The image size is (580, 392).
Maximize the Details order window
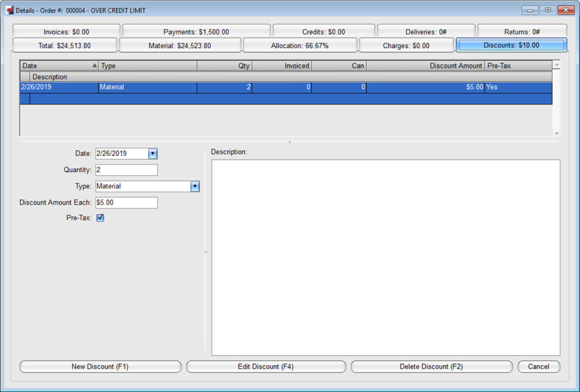(x=548, y=11)
